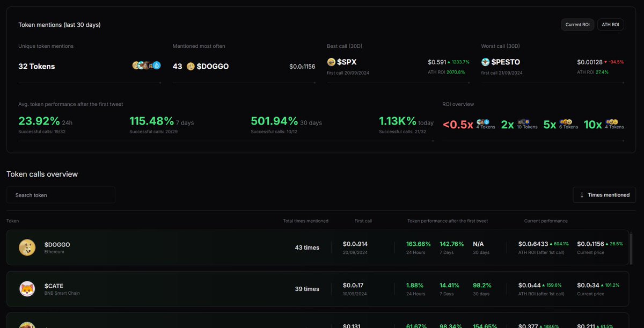The width and height of the screenshot is (644, 328).
Task: Click the 23.92% 24h average performance value
Action: tap(39, 121)
